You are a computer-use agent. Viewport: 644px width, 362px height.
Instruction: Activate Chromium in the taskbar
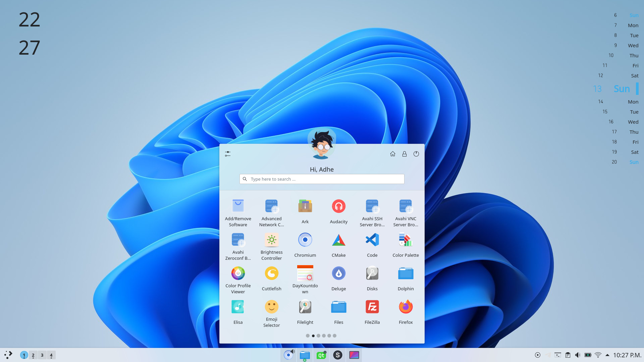288,355
